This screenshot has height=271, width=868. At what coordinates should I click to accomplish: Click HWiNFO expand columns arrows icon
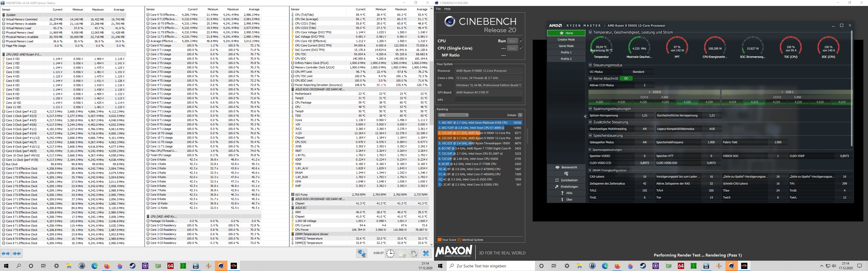coord(6,253)
